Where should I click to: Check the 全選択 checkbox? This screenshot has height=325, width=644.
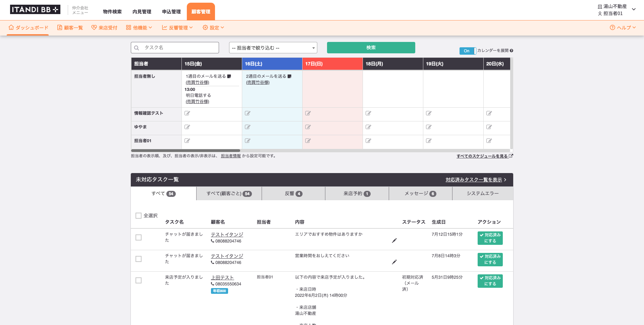(x=139, y=216)
